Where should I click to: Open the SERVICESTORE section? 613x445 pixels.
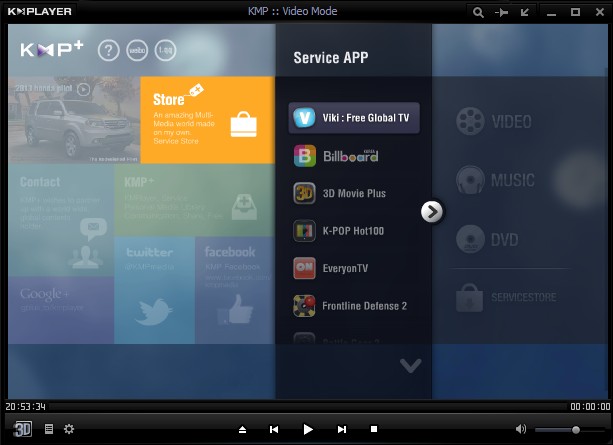coord(506,298)
